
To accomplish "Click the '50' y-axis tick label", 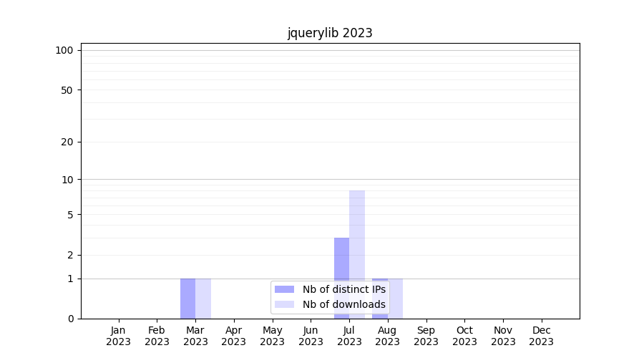I will [67, 90].
